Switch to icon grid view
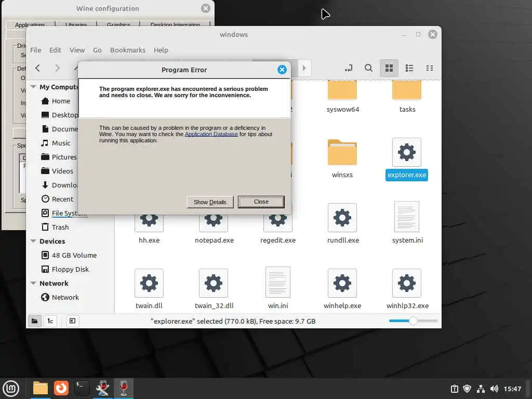The width and height of the screenshot is (532, 399). tap(389, 68)
